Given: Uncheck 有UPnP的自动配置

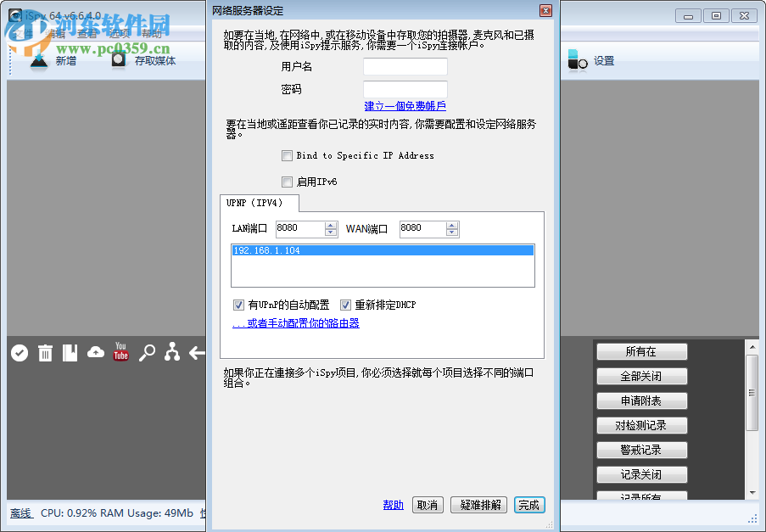Looking at the screenshot, I should pos(239,305).
